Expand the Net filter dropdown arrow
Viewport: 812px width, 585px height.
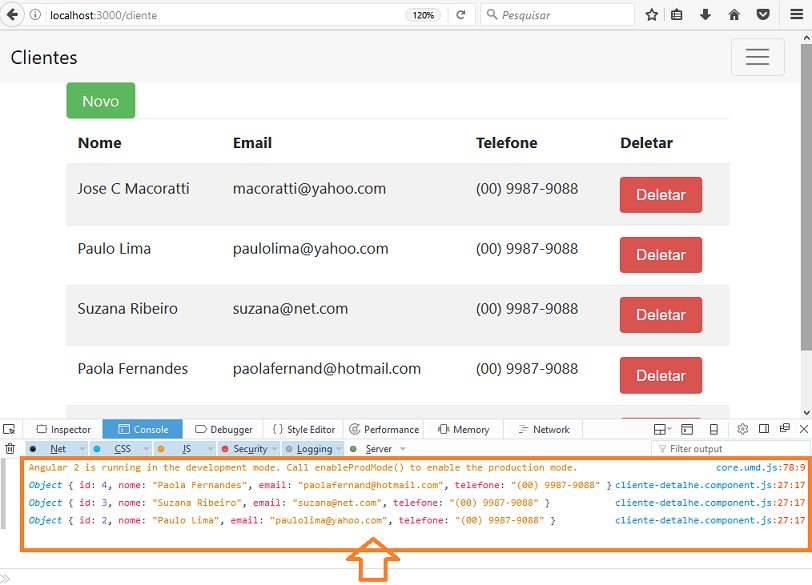[82, 449]
